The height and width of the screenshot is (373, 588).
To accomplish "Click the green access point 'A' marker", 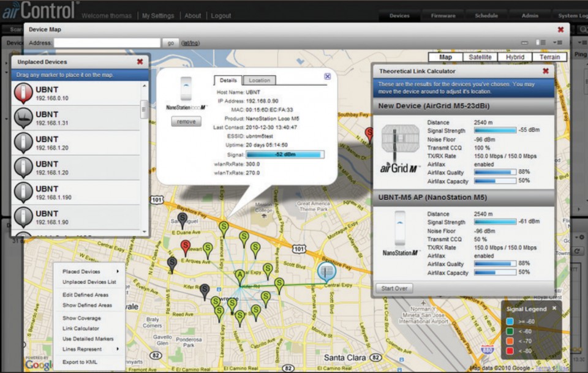I will [240, 276].
